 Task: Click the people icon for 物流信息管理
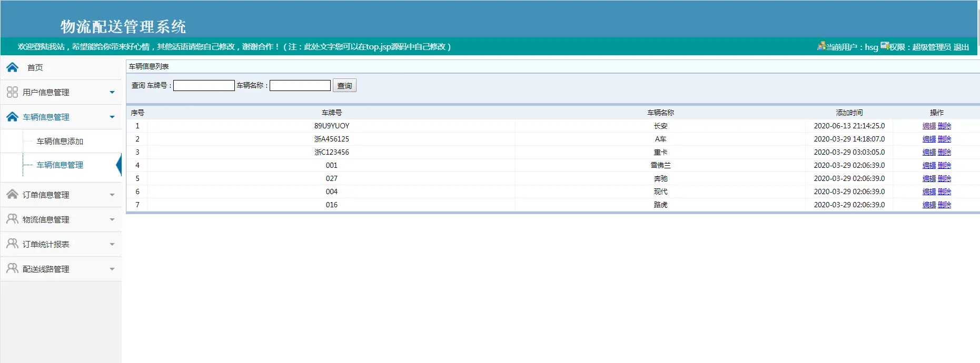point(12,219)
